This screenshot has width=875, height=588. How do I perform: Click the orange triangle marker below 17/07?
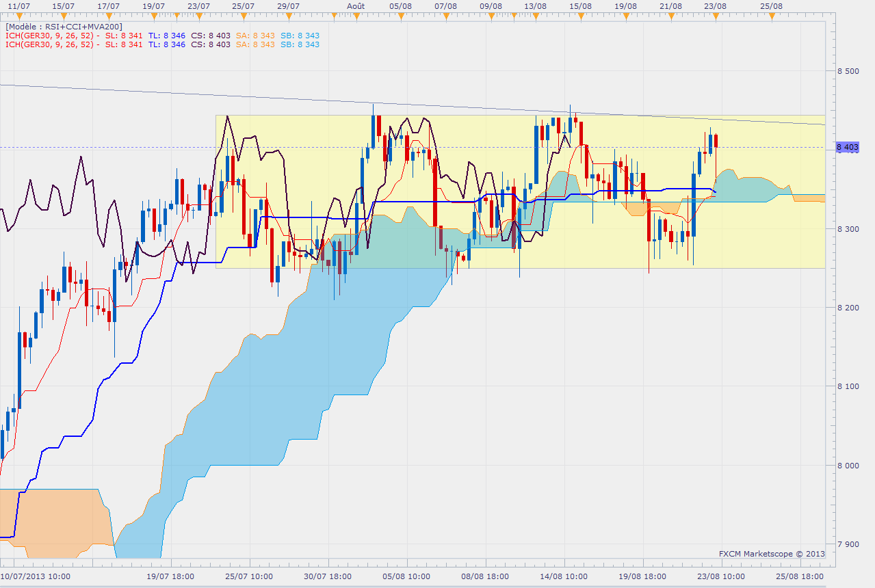click(x=109, y=15)
